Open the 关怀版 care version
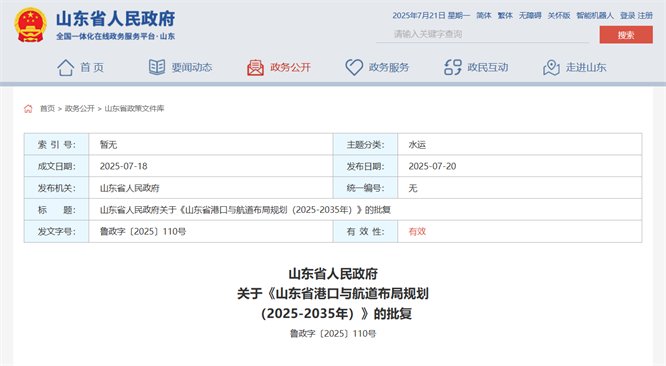Viewport: 666px width, 366px height. pyautogui.click(x=559, y=16)
